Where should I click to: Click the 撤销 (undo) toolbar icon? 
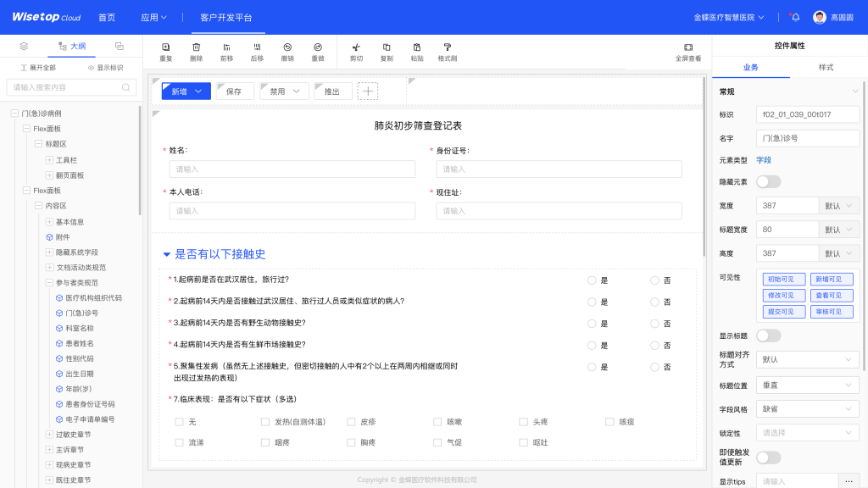coord(287,47)
